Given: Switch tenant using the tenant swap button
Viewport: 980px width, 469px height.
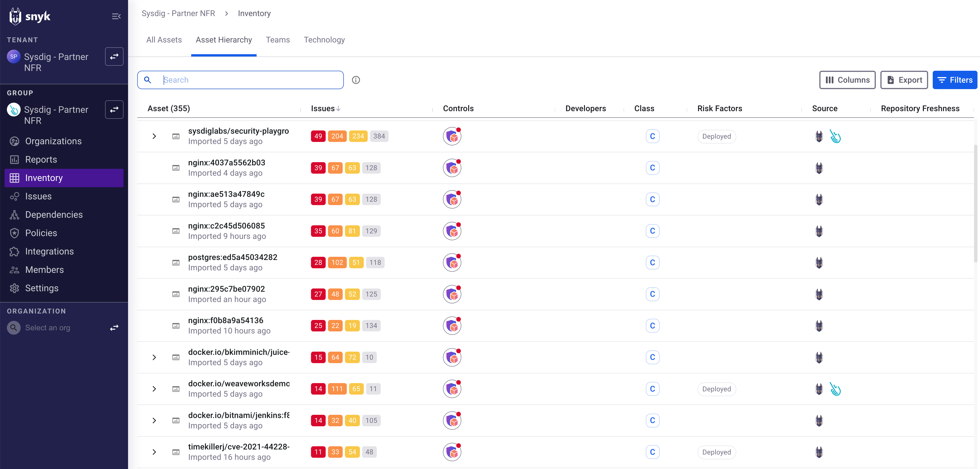Looking at the screenshot, I should click(x=114, y=56).
